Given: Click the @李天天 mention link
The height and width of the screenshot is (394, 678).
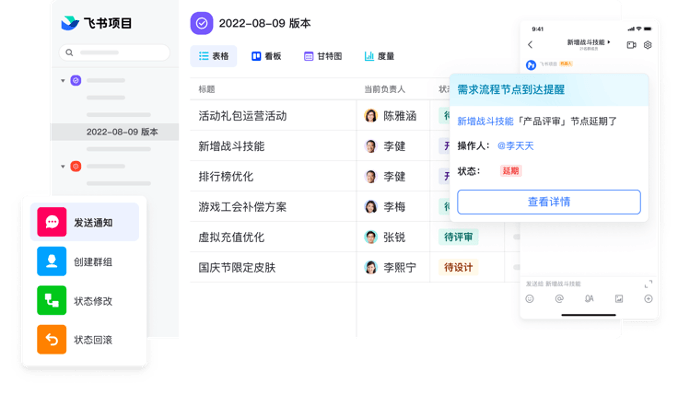Looking at the screenshot, I should click(515, 146).
